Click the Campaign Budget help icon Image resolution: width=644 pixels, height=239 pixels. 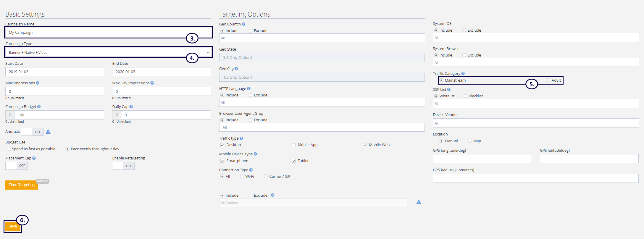39,107
